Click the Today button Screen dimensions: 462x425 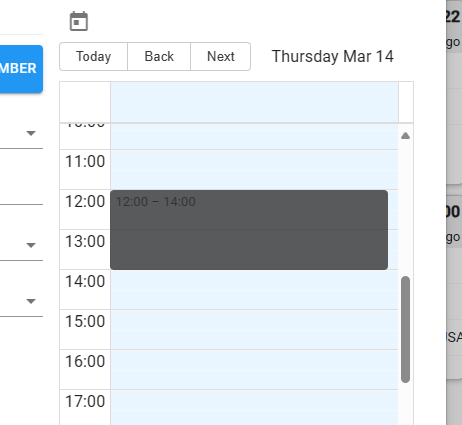tap(94, 56)
